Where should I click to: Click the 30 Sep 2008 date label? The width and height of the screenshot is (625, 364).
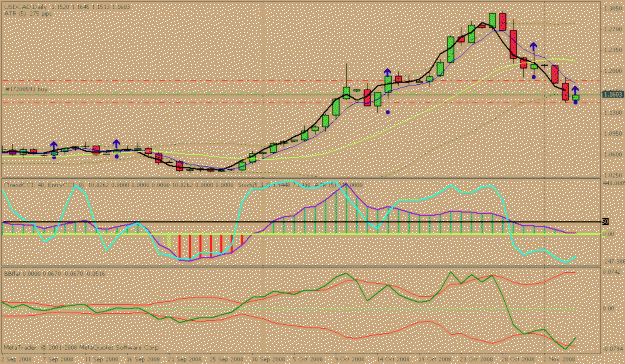(270, 359)
